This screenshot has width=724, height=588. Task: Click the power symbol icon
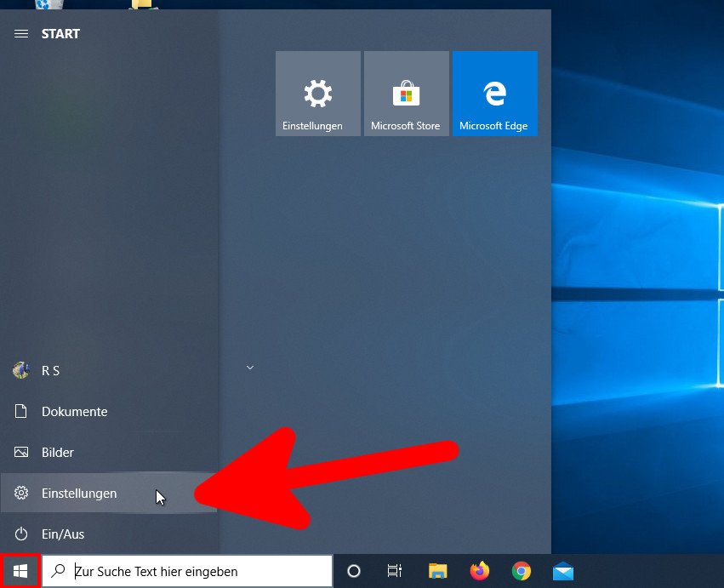click(20, 534)
